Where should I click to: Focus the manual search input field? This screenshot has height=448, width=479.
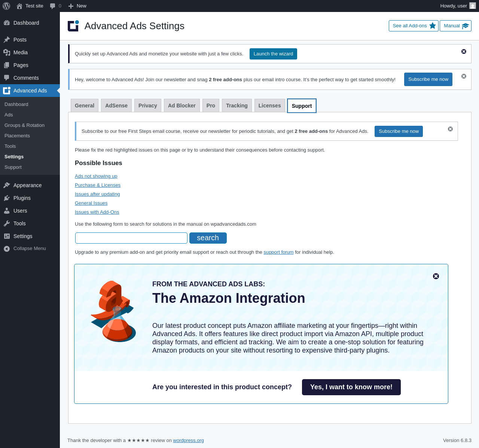pyautogui.click(x=131, y=238)
